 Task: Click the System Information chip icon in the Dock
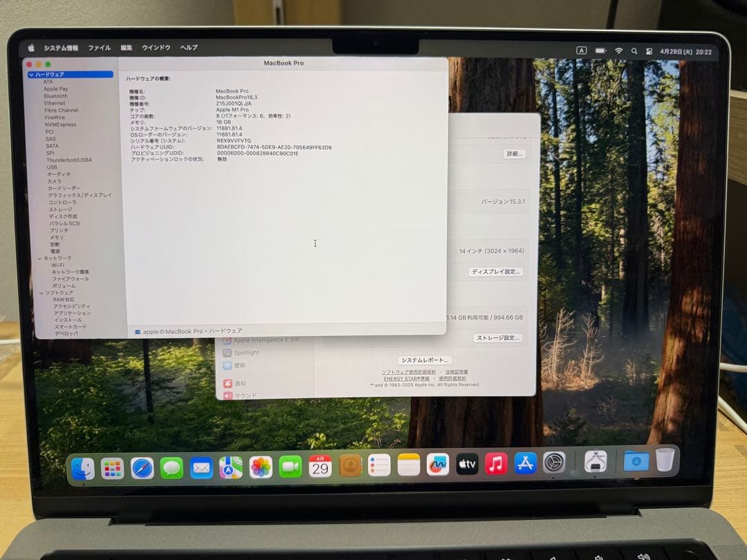tap(596, 461)
